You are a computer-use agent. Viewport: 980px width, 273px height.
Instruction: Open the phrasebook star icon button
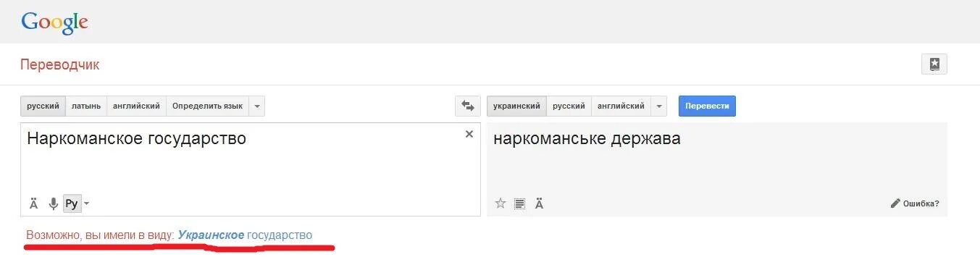click(934, 64)
